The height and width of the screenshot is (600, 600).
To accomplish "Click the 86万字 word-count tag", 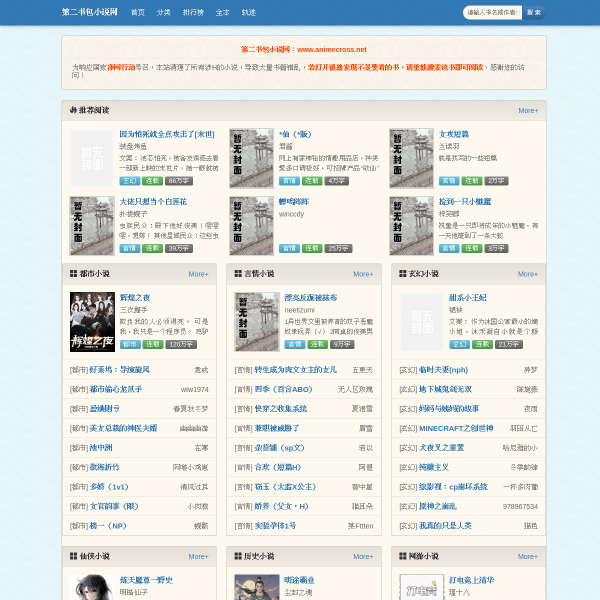I will 179,181.
